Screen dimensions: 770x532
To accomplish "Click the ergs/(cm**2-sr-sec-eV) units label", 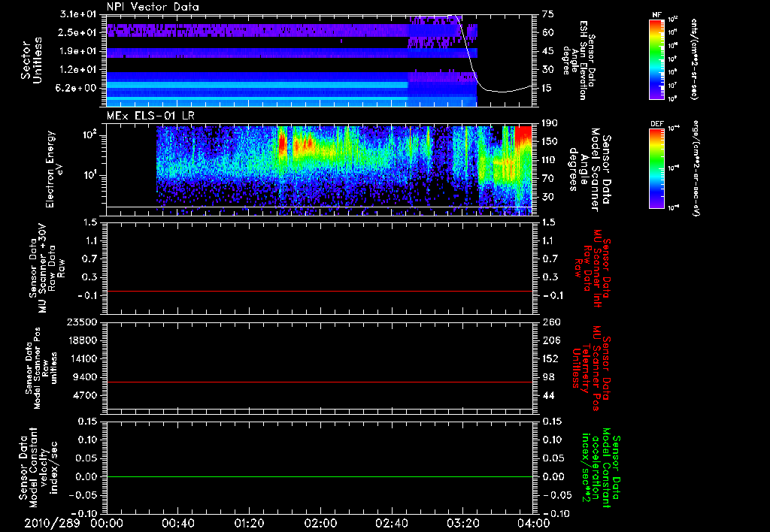I will coord(696,168).
